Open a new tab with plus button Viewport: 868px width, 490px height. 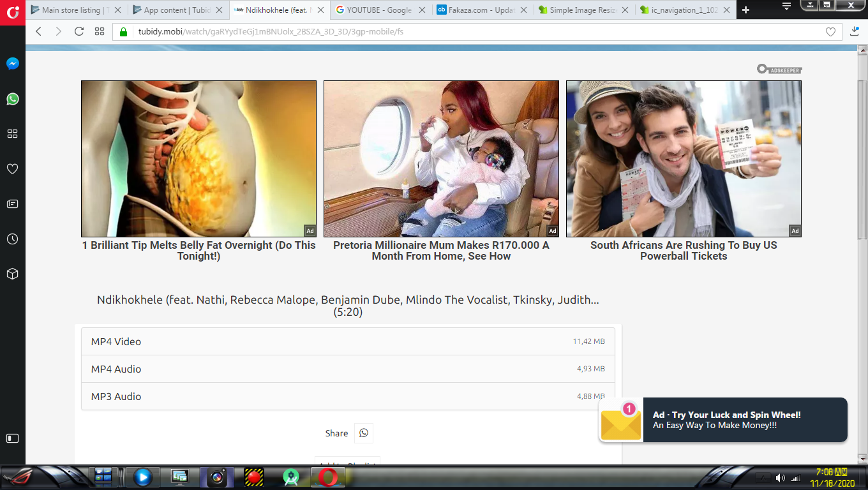[745, 10]
